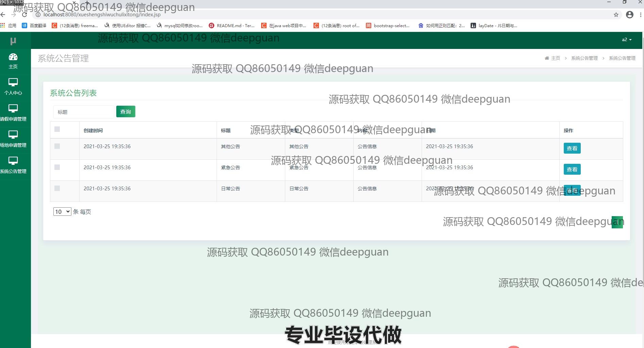The height and width of the screenshot is (348, 644).
Task: Click the 主页 dashboard icon in sidebar
Action: tap(13, 57)
